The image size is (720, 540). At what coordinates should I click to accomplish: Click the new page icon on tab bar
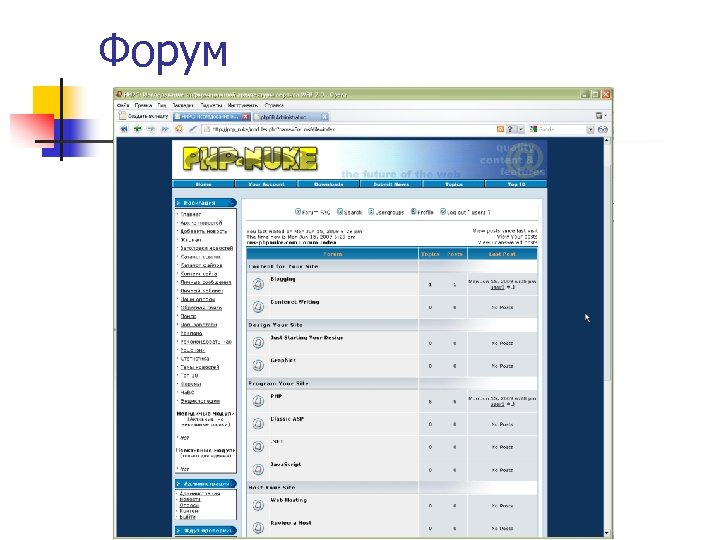coord(123,116)
